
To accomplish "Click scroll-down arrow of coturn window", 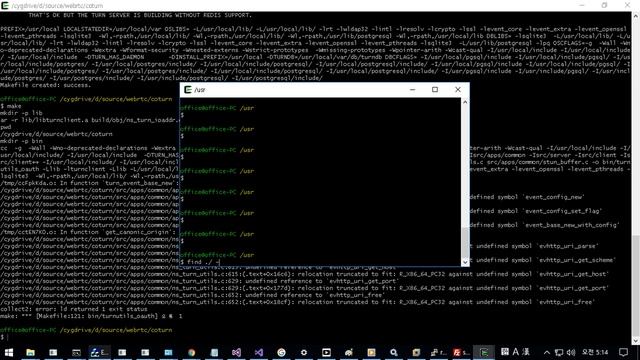I will coord(636,340).
